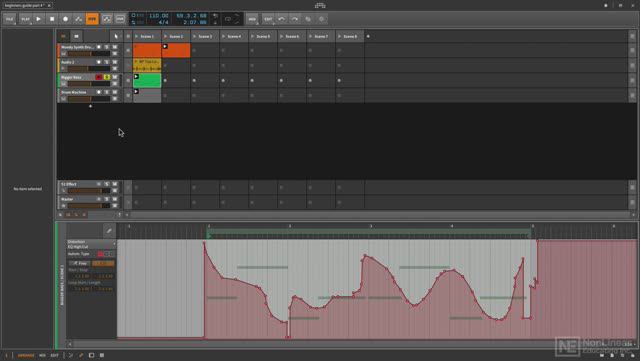Launch Scene 4
This screenshot has height=361, width=640.
pyautogui.click(x=224, y=36)
